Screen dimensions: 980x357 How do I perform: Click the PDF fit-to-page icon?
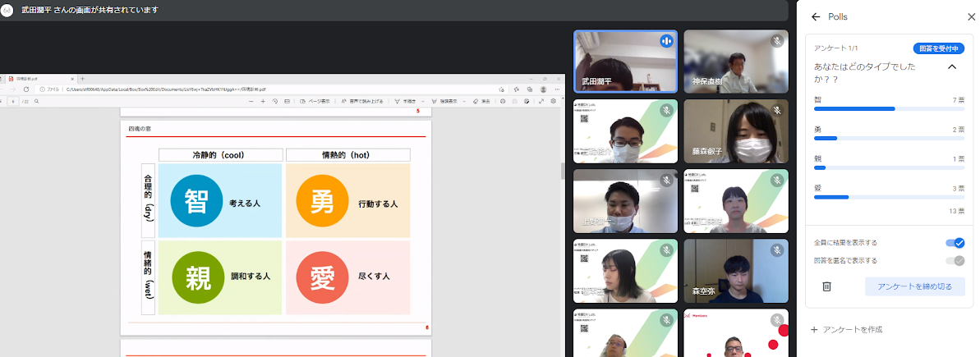[287, 101]
